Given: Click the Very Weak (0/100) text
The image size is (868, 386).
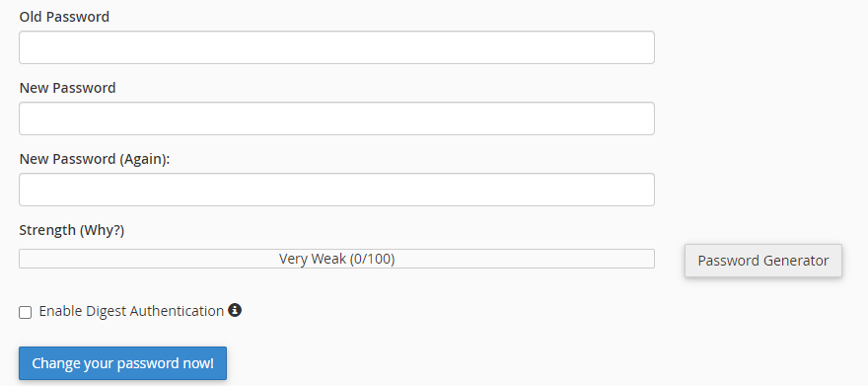Looking at the screenshot, I should coord(336,259).
